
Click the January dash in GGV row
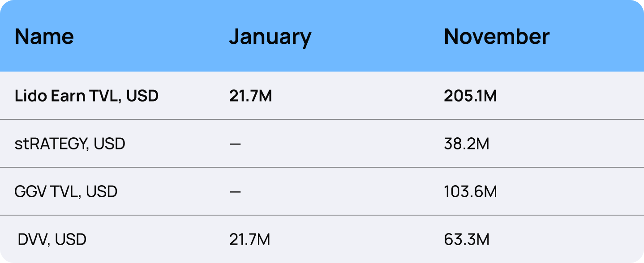pos(235,192)
